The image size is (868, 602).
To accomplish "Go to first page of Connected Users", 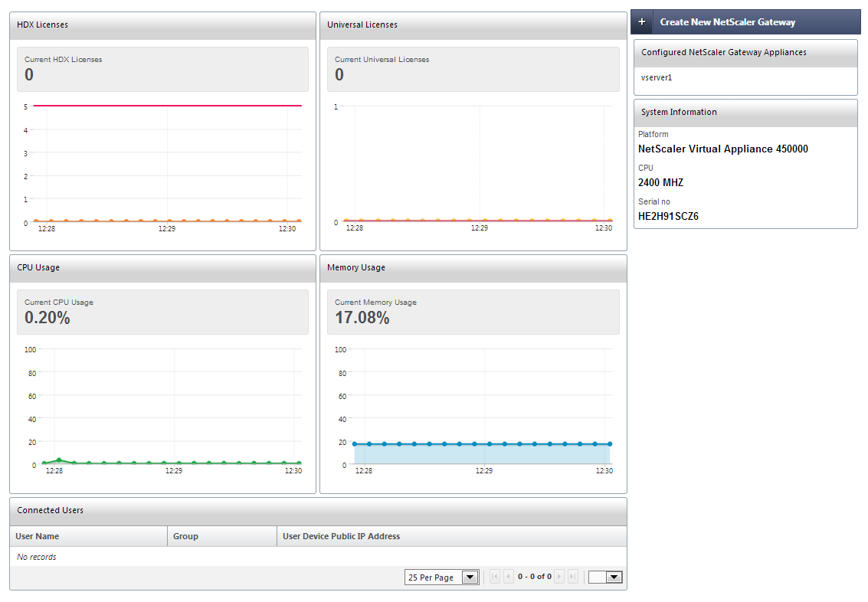I will 495,577.
